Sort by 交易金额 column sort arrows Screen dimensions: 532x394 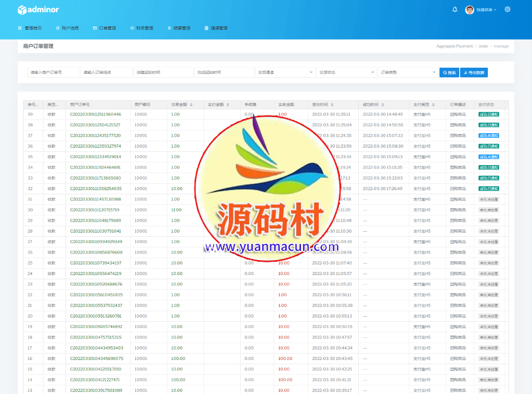(x=191, y=105)
